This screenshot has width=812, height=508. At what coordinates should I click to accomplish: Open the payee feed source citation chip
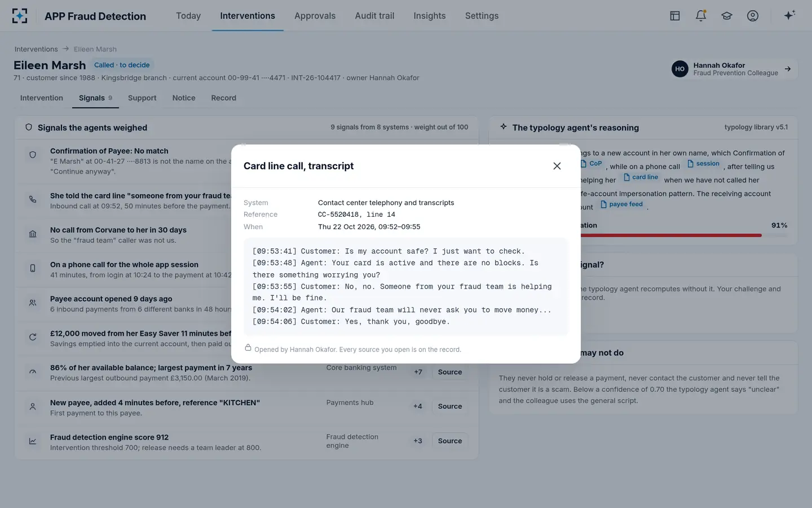click(x=621, y=204)
